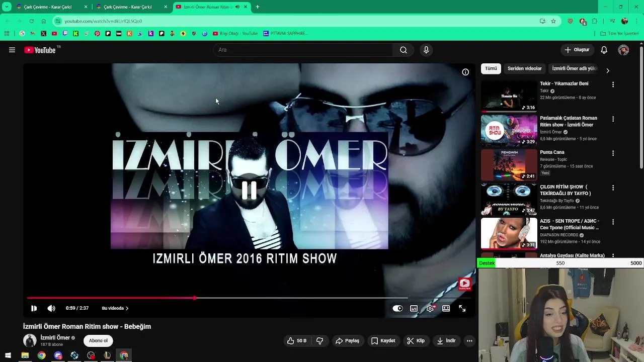Share the video via Paylaş
This screenshot has height=362, width=644.
[347, 341]
